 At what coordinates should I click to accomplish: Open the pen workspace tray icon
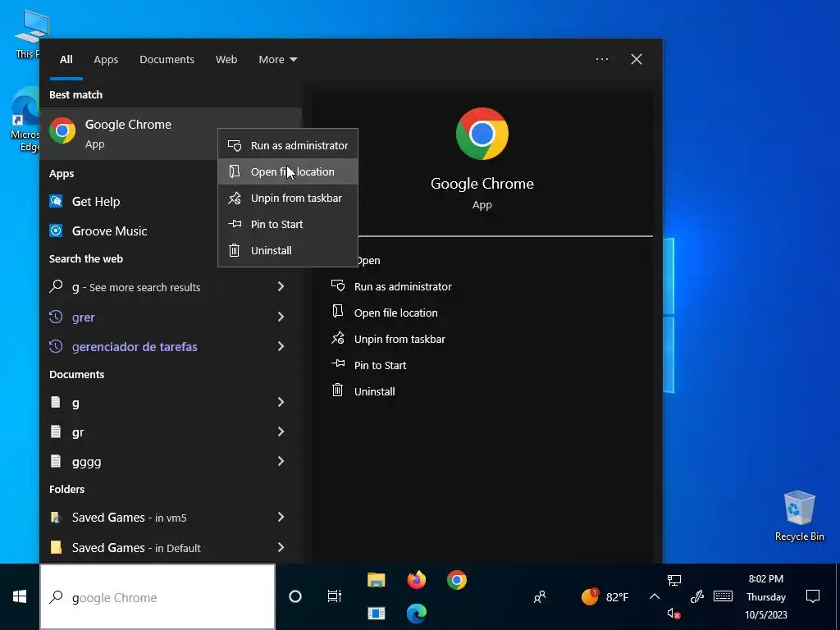[696, 596]
